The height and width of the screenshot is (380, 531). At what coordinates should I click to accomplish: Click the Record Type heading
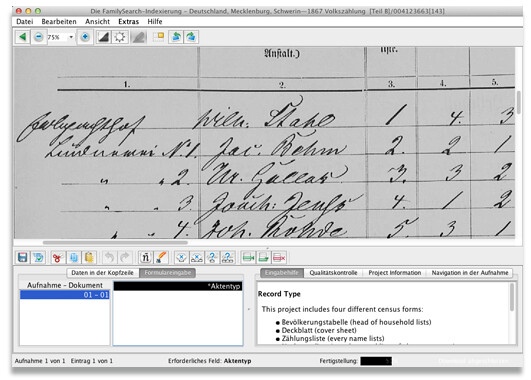[x=279, y=294]
